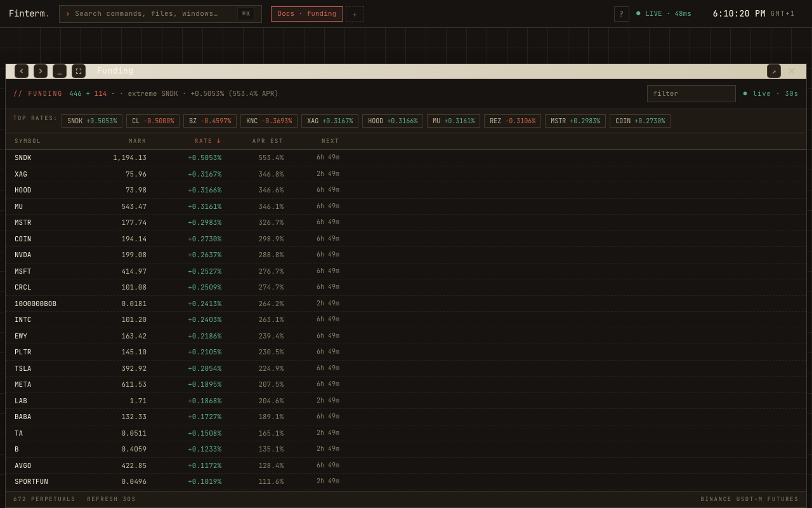Click the +0.1233% rate cell
The width and height of the screenshot is (812, 508).
click(205, 450)
